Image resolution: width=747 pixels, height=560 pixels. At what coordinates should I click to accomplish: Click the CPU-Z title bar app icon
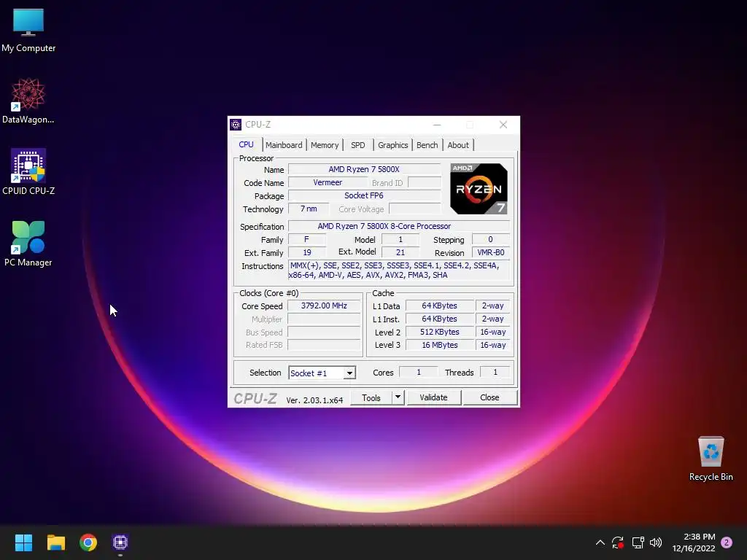236,125
